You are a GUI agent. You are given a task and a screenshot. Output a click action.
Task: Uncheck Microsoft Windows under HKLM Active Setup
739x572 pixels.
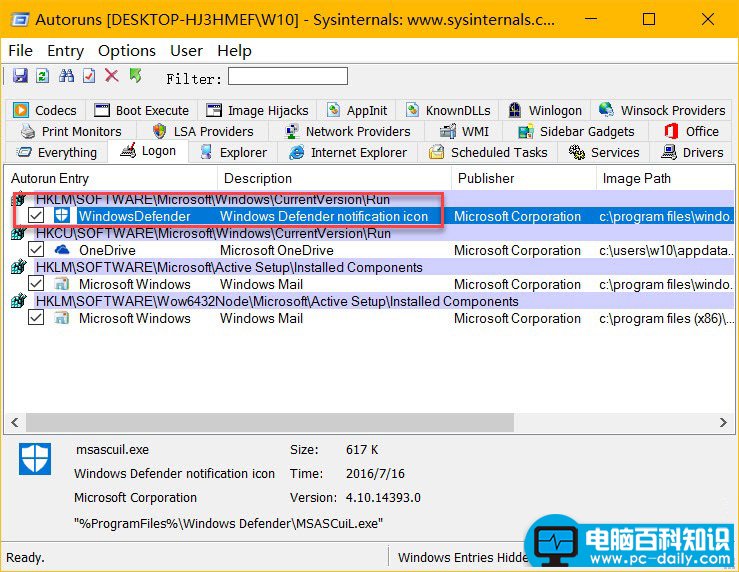pos(36,284)
